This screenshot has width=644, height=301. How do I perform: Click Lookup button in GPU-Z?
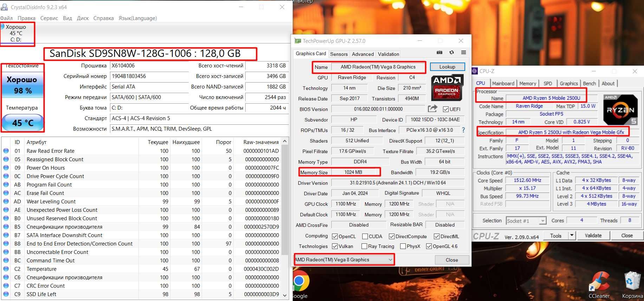pos(447,67)
